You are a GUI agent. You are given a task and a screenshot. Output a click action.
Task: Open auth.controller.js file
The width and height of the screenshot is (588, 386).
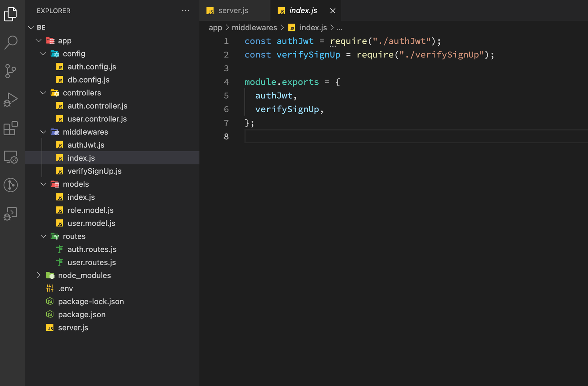click(x=112, y=106)
